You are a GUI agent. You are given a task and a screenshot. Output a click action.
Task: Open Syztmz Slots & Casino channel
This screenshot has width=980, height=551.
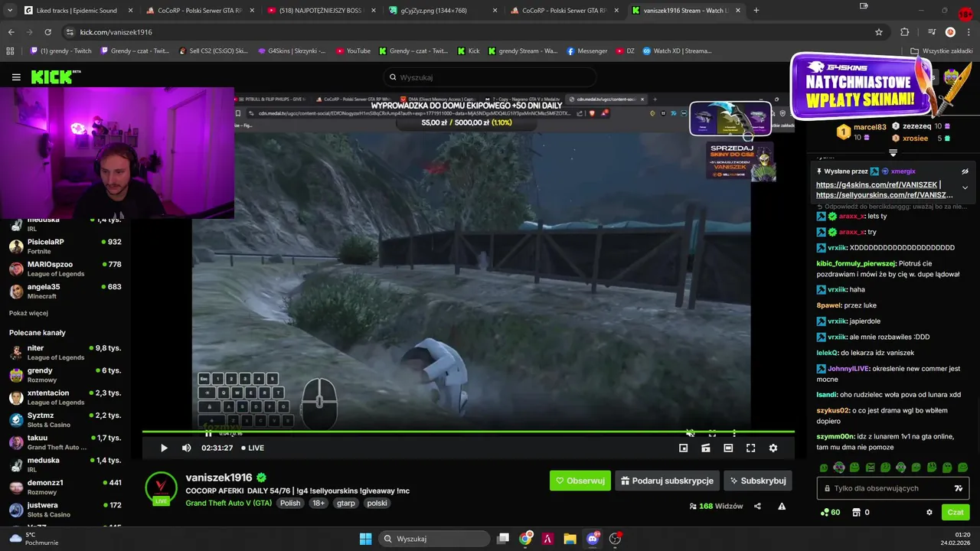click(65, 419)
